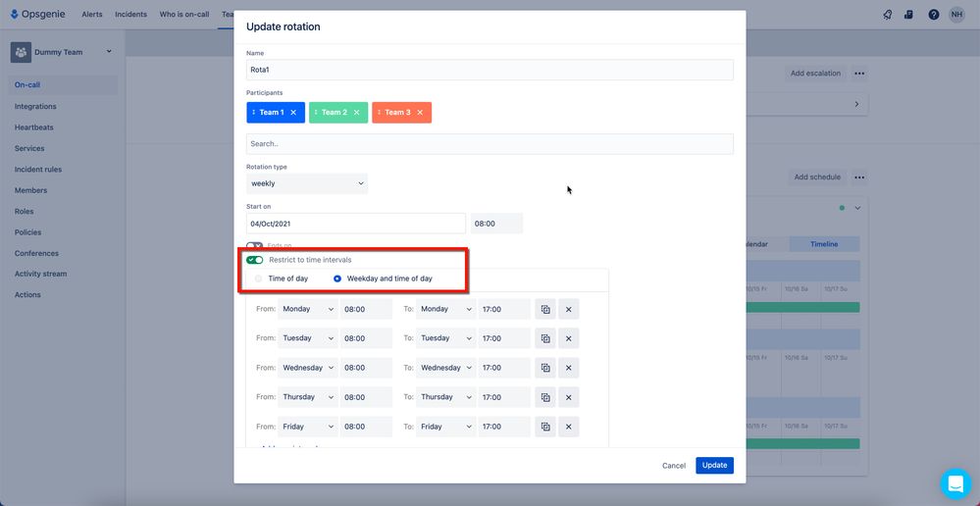Remove Team 1 from participants

pos(293,113)
